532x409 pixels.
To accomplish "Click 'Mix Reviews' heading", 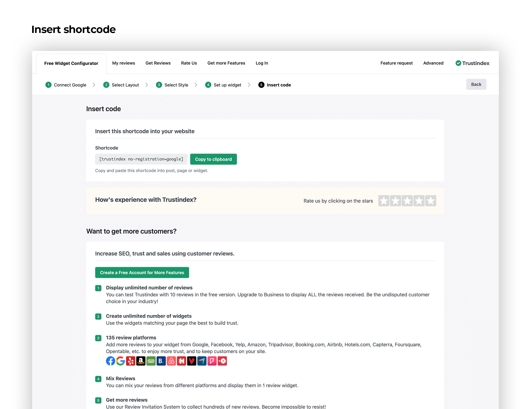I will [x=121, y=379].
